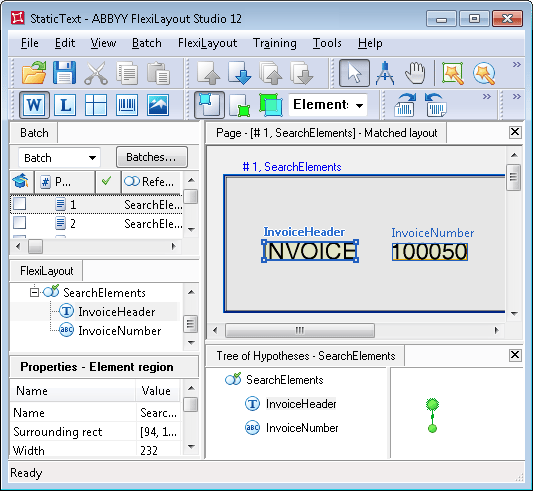Viewport: 533px width, 491px height.
Task: Click InvoiceNumber in Tree of Hypotheses
Action: coord(302,428)
